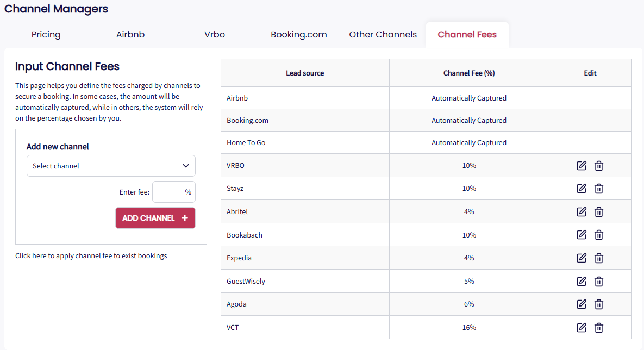The width and height of the screenshot is (644, 350).
Task: Focus the Enter fee percentage field
Action: [170, 192]
